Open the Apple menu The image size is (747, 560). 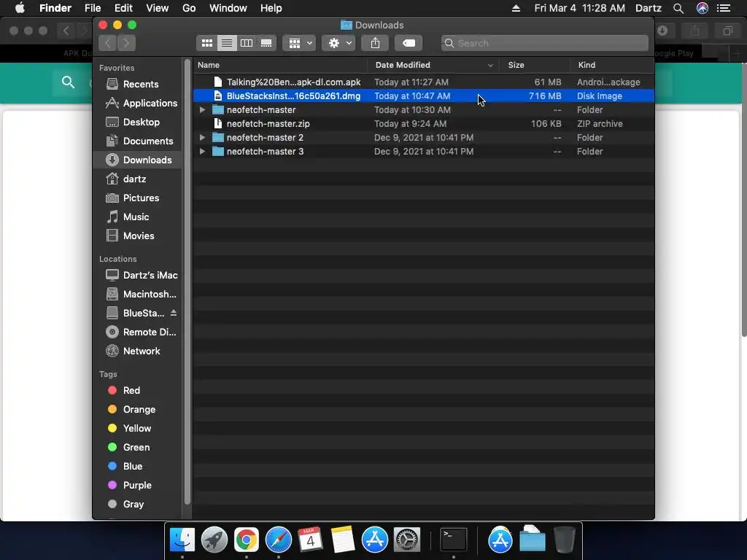[20, 8]
